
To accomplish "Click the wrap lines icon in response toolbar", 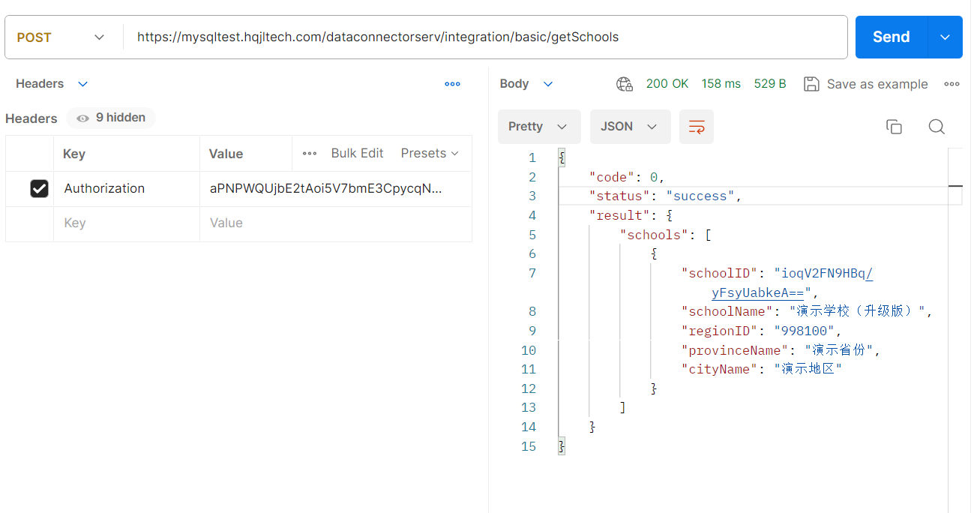I will (x=696, y=127).
